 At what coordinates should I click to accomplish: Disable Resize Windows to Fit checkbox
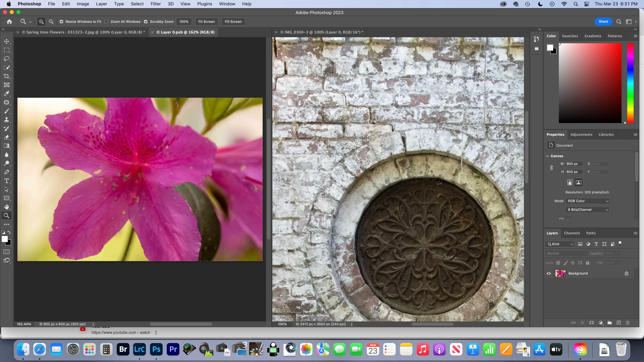61,22
